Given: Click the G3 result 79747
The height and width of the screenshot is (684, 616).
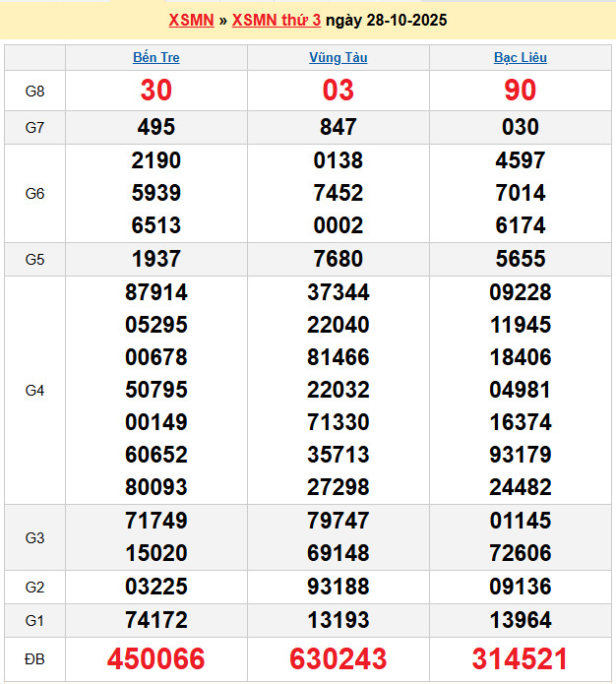Looking at the screenshot, I should (338, 521).
